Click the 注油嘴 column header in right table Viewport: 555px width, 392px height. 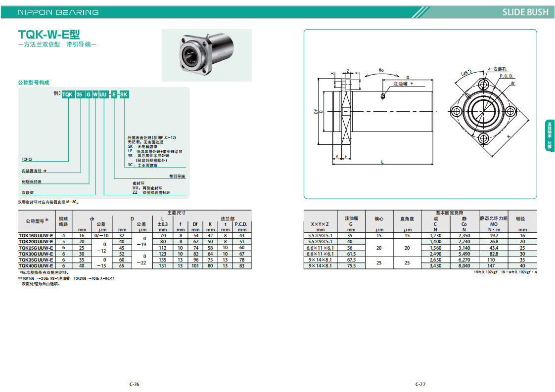[x=351, y=218]
